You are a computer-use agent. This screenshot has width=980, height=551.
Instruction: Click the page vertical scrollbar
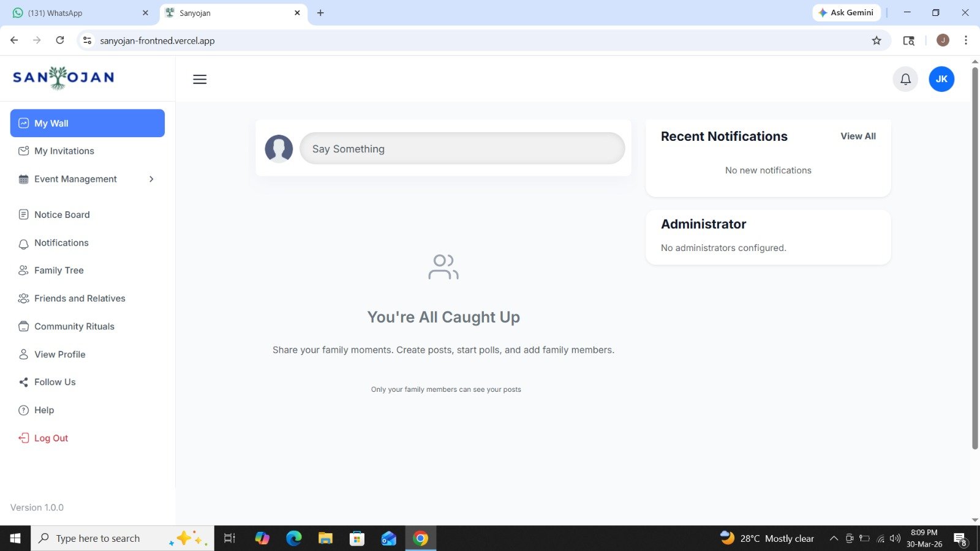click(x=975, y=257)
